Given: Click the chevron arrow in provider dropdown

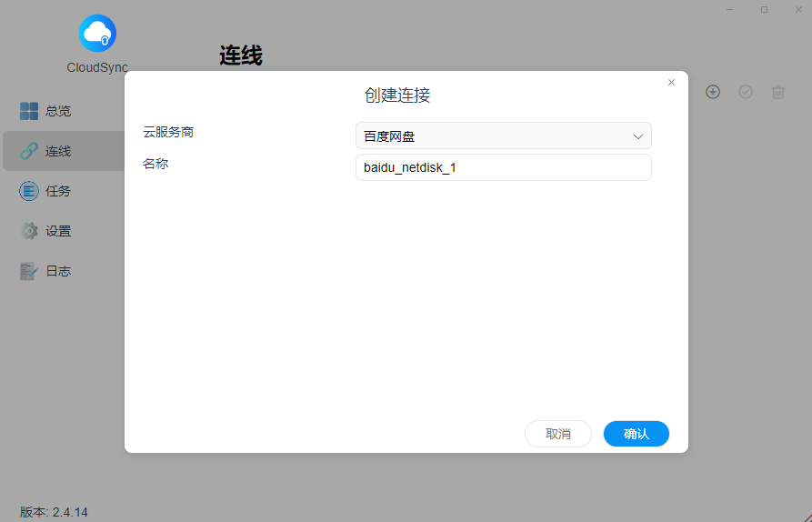Looking at the screenshot, I should tap(637, 136).
